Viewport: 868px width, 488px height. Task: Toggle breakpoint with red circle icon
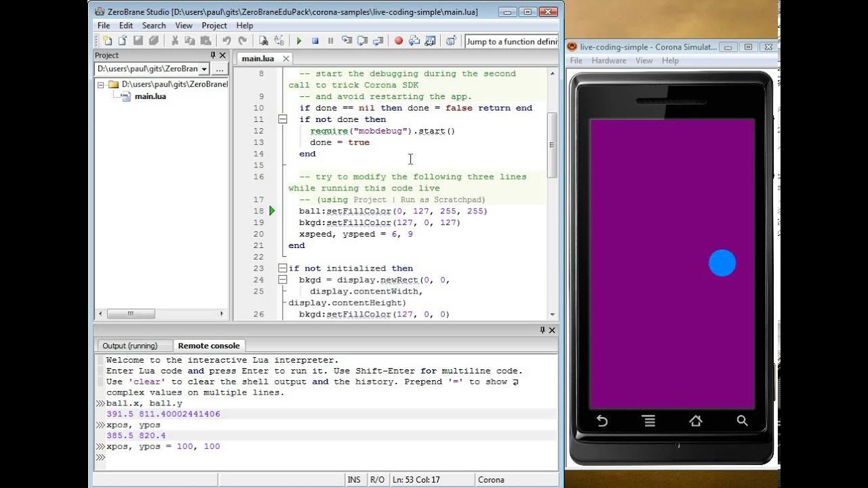[399, 41]
